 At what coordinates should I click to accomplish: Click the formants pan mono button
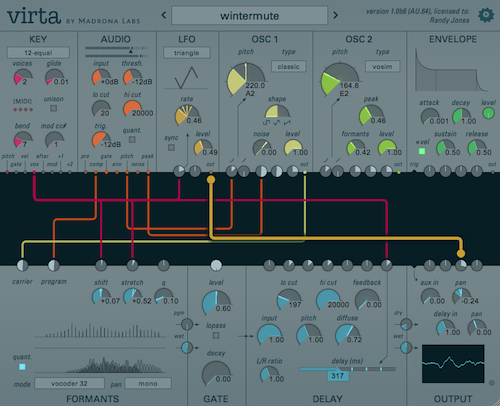[x=148, y=383]
